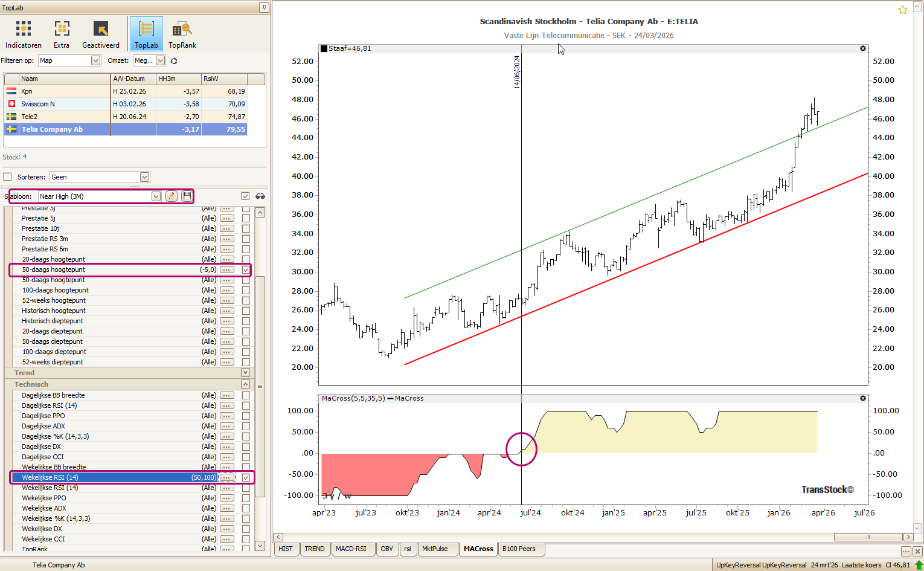
Task: Toggle the 52-weeks hoogtepunt checkbox
Action: point(246,300)
